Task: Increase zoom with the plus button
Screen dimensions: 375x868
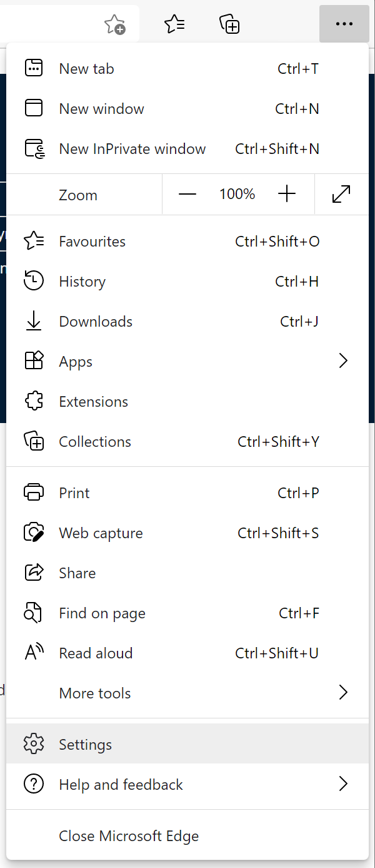Action: point(286,194)
